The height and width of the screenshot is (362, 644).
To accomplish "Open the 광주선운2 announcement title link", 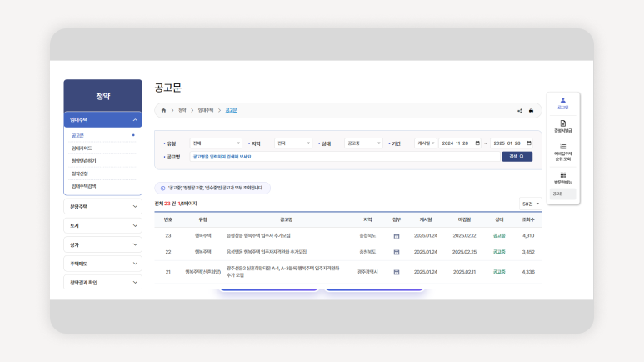I will (x=283, y=272).
